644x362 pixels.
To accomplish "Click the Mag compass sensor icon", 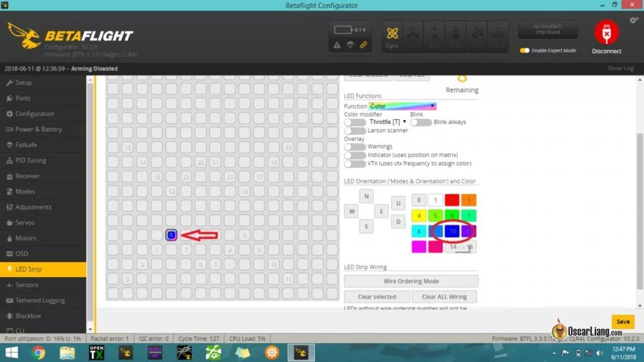I will tap(434, 37).
